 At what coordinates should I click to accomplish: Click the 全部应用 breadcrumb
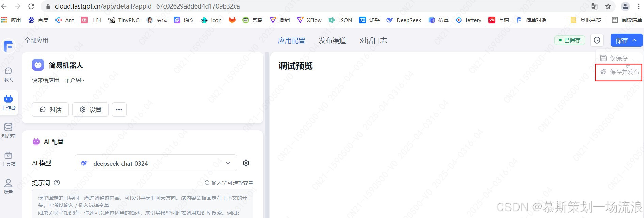36,40
